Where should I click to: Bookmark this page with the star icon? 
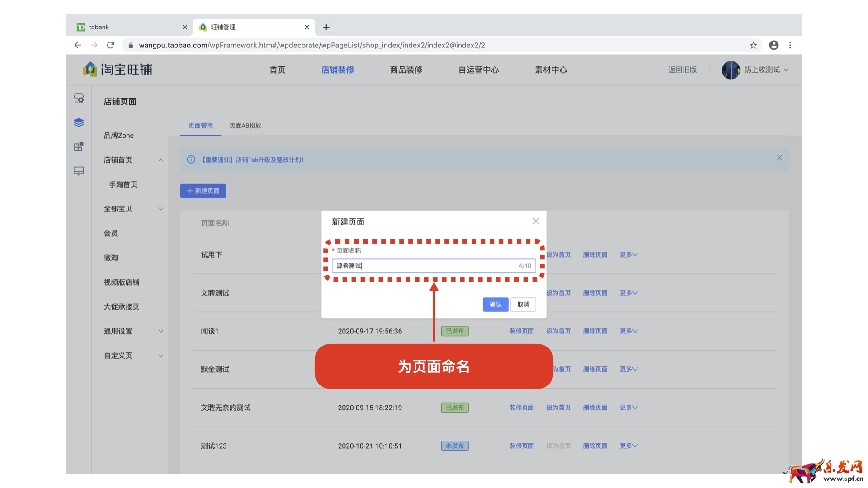[753, 45]
